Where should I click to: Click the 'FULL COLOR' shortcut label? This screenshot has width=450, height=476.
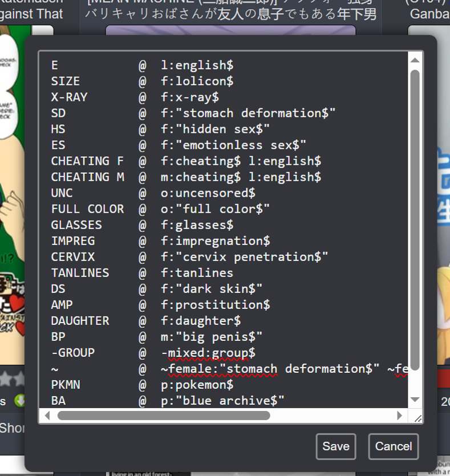click(x=87, y=209)
